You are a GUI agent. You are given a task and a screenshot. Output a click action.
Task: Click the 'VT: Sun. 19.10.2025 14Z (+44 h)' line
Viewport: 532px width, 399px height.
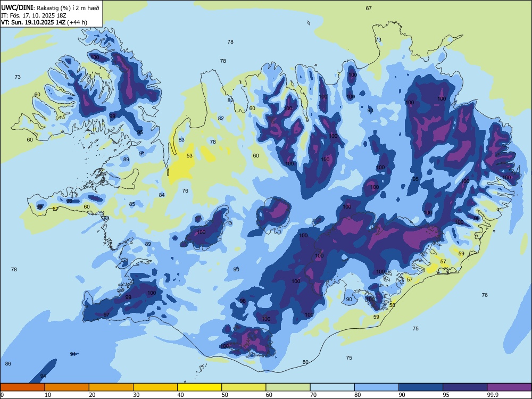click(x=44, y=22)
